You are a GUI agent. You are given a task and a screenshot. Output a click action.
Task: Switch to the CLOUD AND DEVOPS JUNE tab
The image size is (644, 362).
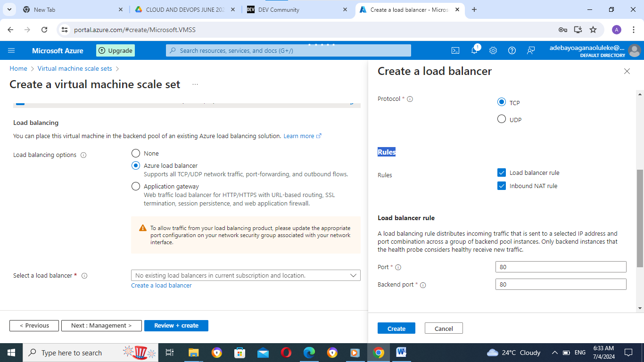point(185,9)
